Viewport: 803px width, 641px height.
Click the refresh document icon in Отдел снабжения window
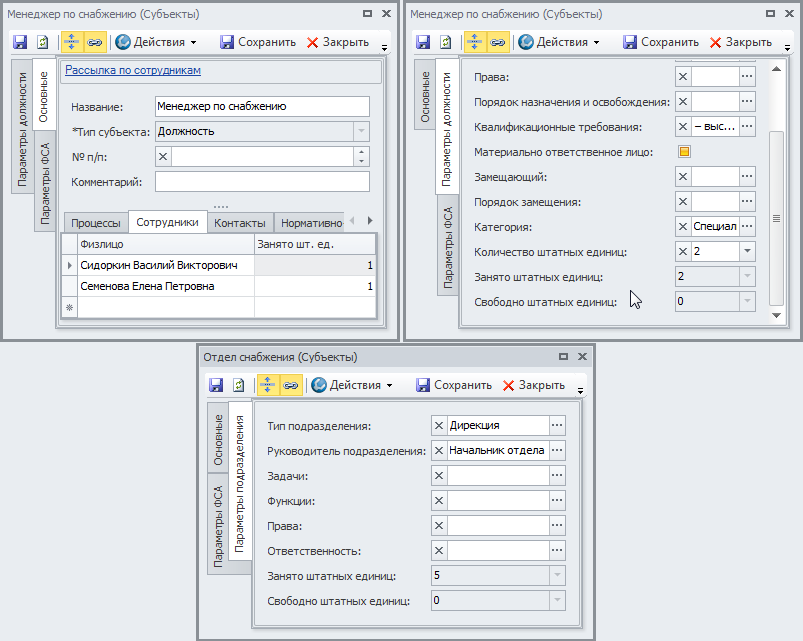tap(239, 385)
